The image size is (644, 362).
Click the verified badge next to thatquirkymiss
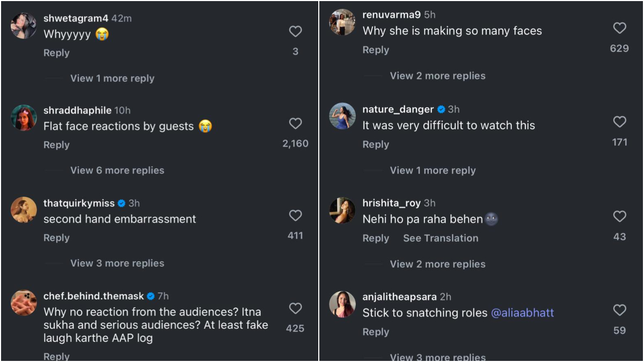(120, 203)
